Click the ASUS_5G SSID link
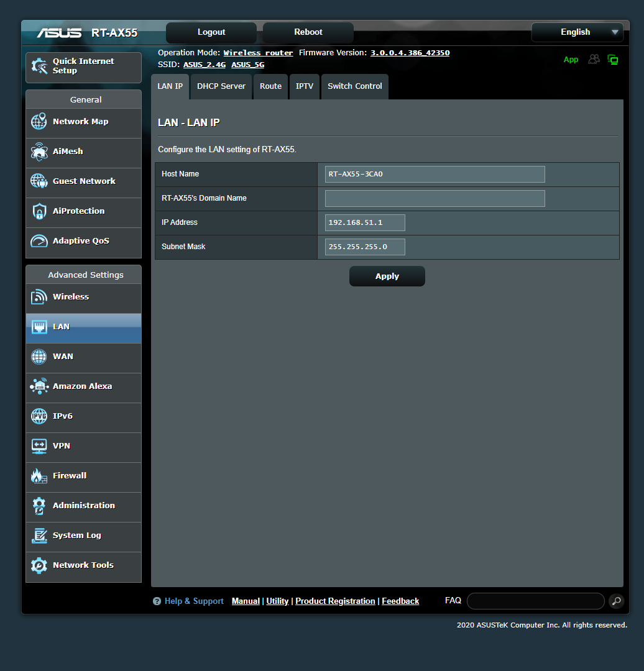This screenshot has height=671, width=644. tap(247, 65)
